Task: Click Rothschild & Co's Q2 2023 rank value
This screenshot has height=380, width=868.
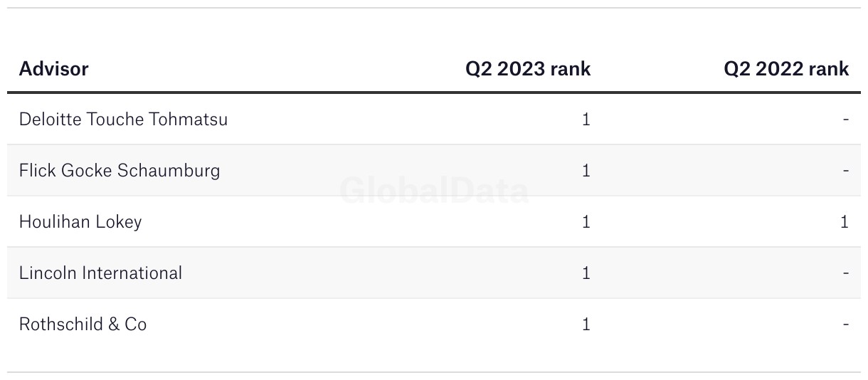Action: pos(586,324)
